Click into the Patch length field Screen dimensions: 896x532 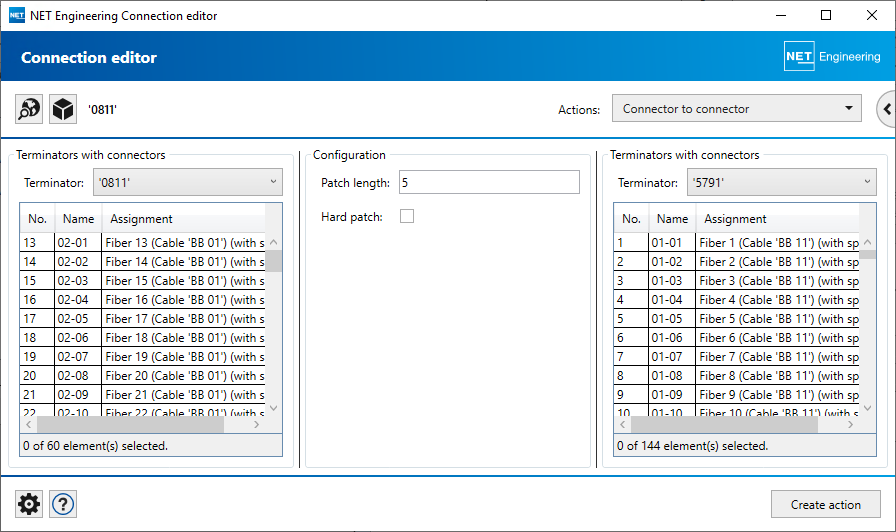click(x=489, y=182)
